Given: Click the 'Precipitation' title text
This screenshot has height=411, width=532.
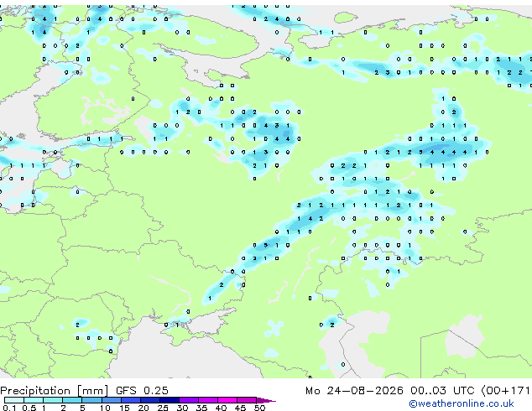Looking at the screenshot, I should click(x=35, y=391).
